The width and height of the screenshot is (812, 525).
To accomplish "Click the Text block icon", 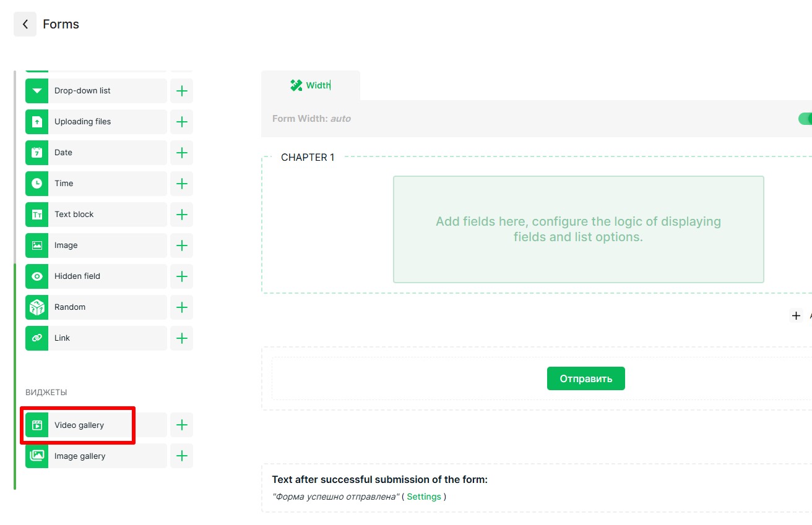I will pos(37,215).
